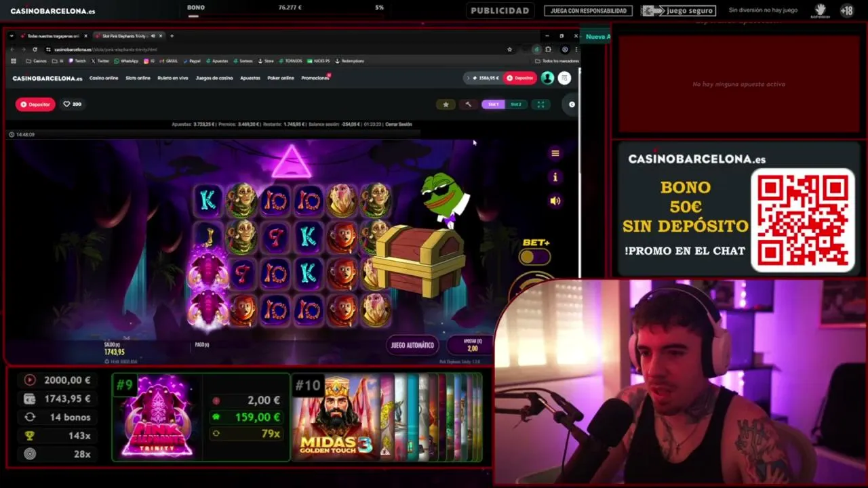Switch to Todas nuestras tragaperras tab
The image size is (868, 488).
(54, 36)
